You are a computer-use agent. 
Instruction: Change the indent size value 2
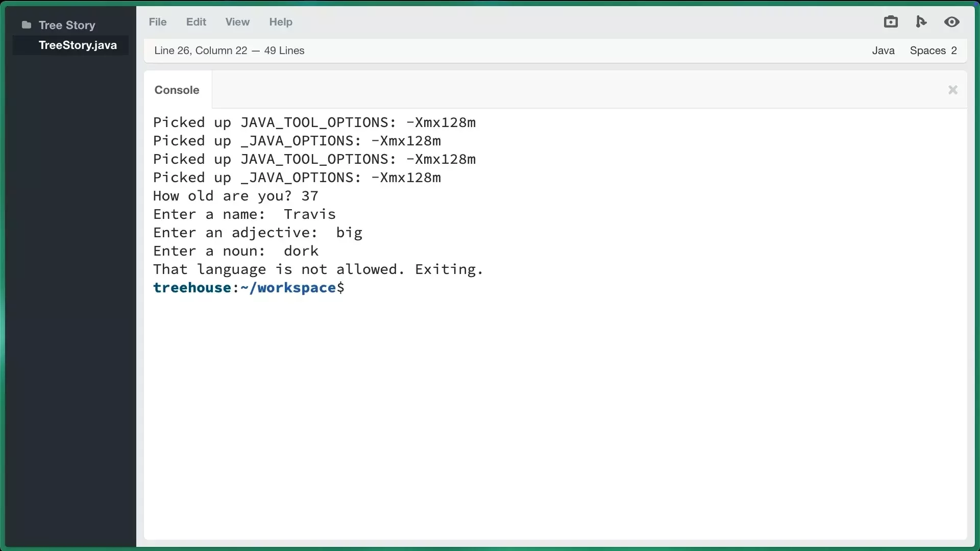pos(953,51)
